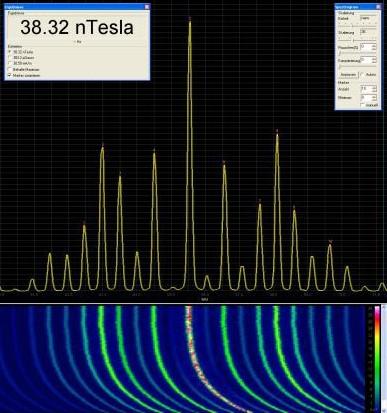Click the orange X marker on right peak
This screenshot has height=413, width=387.
coord(330,241)
